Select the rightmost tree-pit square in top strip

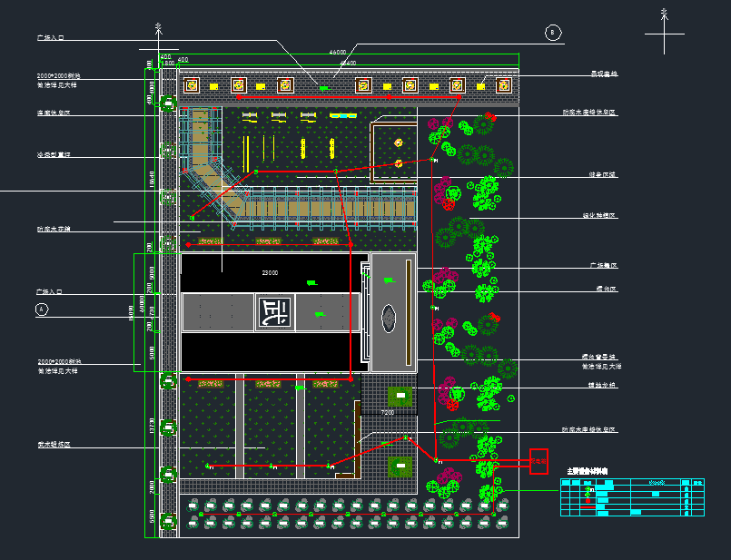503,85
